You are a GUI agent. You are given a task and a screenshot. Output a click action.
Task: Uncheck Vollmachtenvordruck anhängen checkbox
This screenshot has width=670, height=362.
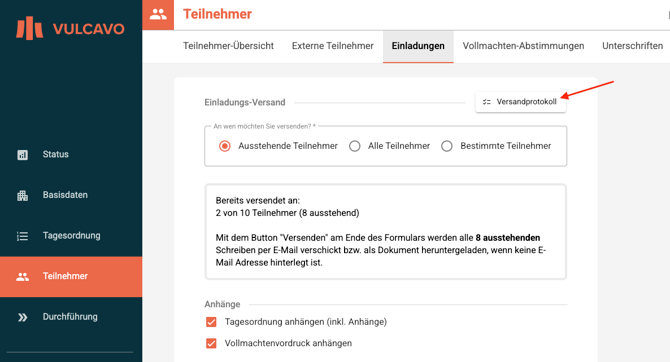click(211, 343)
